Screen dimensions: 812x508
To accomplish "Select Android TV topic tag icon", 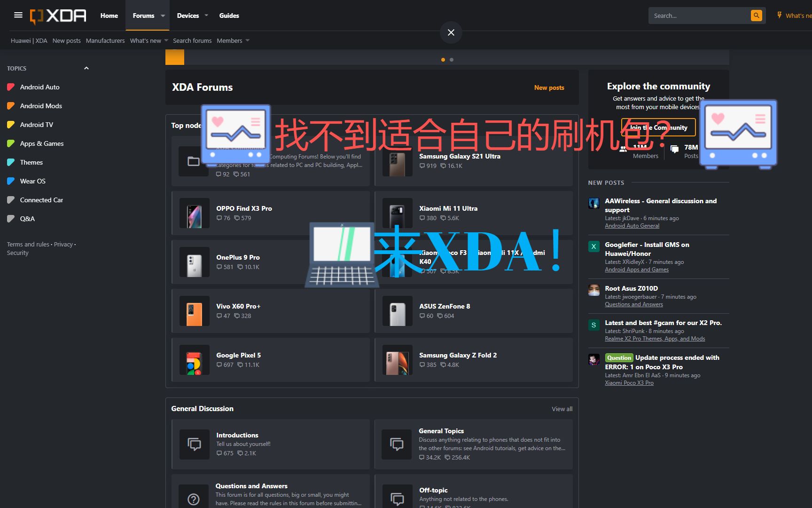I will pyautogui.click(x=11, y=125).
